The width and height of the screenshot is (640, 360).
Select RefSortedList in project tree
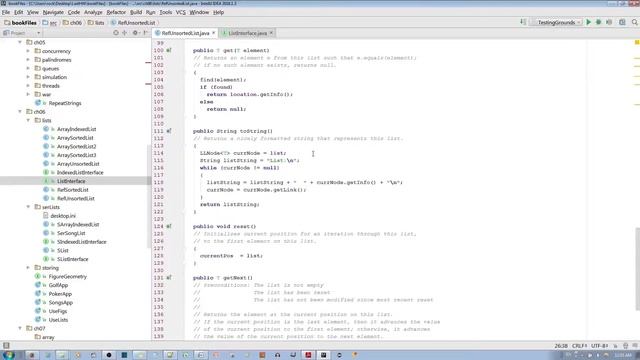tap(73, 190)
